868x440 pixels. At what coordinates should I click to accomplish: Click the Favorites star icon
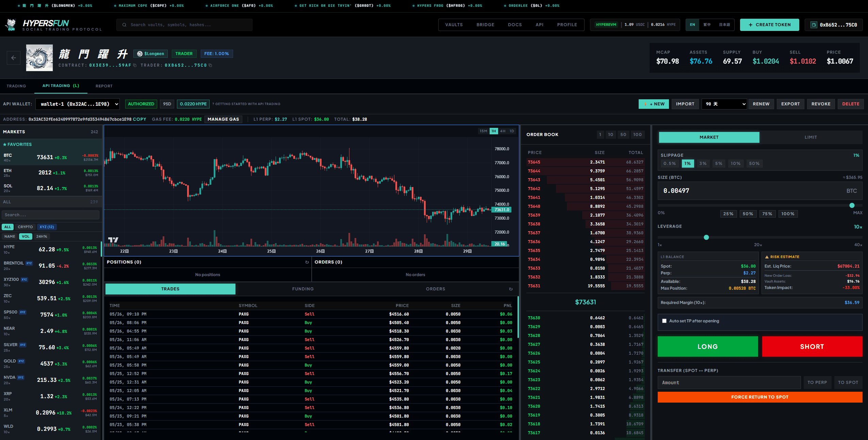[x=5, y=145]
